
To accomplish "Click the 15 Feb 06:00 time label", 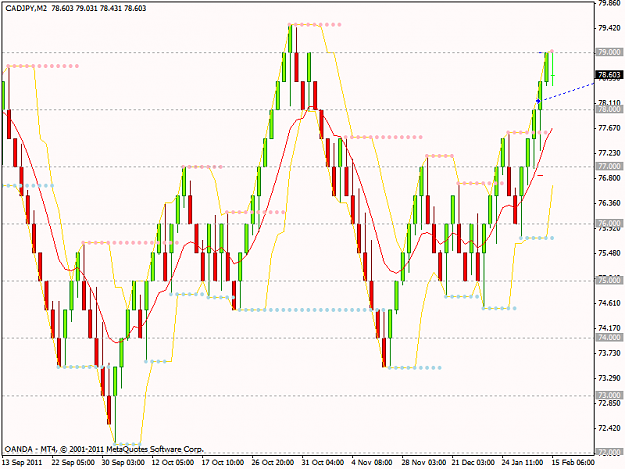I will tap(573, 462).
